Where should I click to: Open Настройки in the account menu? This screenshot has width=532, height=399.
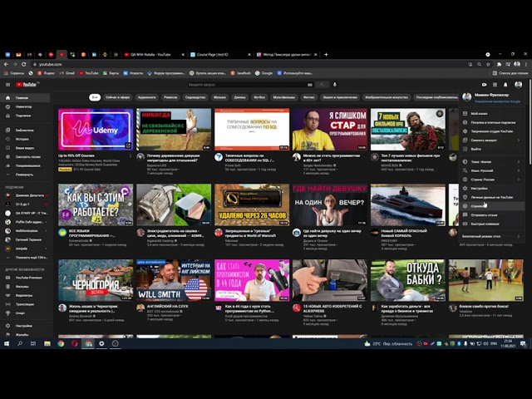pyautogui.click(x=491, y=189)
